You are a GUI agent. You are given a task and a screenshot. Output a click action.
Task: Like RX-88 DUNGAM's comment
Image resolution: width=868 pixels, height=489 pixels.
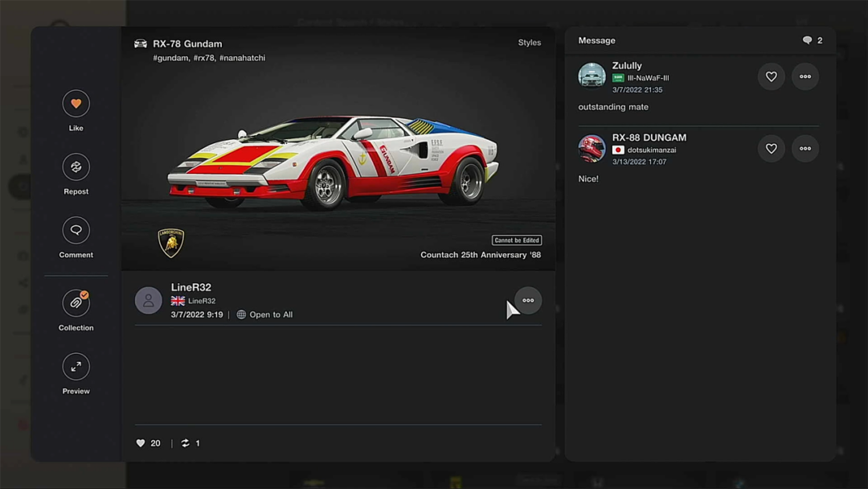[x=771, y=149]
